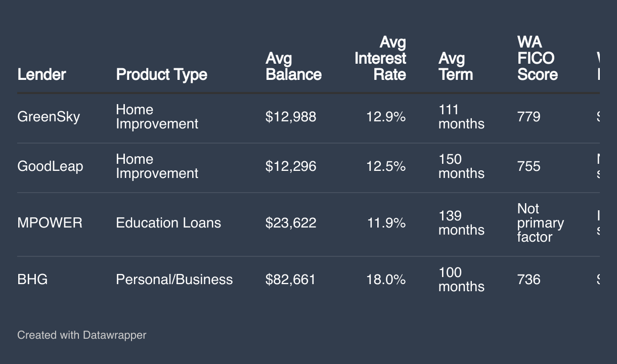Click the Avg Balance column header
The width and height of the screenshot is (617, 364).
click(x=293, y=66)
